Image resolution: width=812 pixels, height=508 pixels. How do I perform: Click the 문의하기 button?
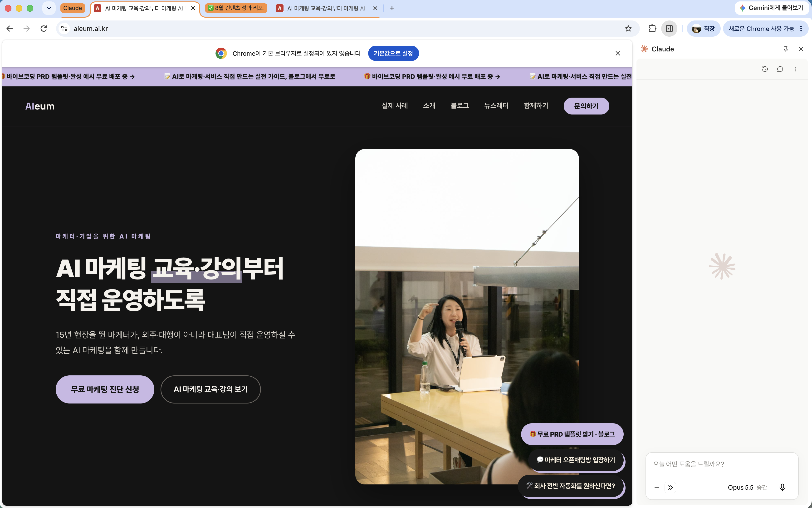[586, 106]
